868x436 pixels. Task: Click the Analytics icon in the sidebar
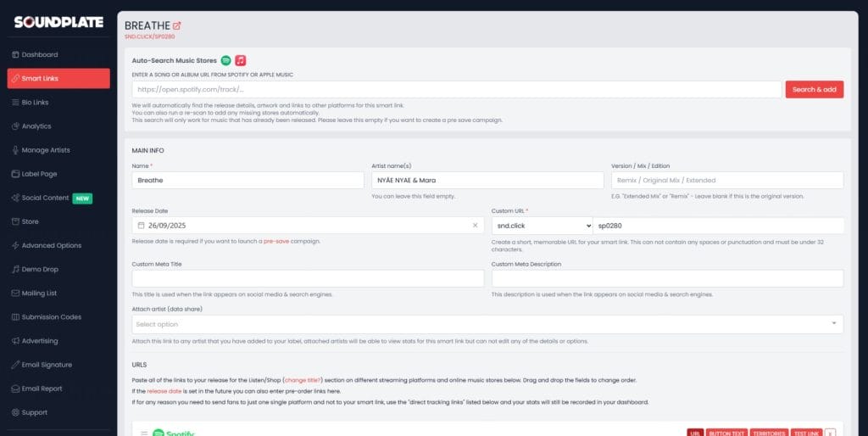click(15, 126)
